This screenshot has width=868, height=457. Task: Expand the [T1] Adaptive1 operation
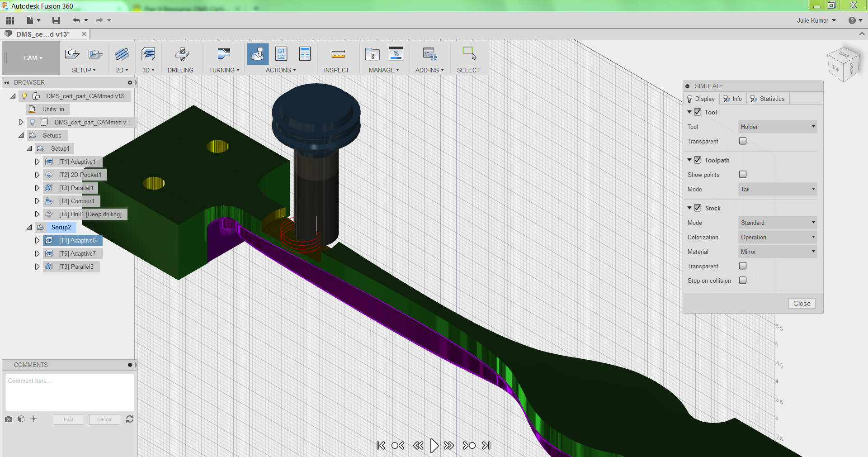point(37,162)
